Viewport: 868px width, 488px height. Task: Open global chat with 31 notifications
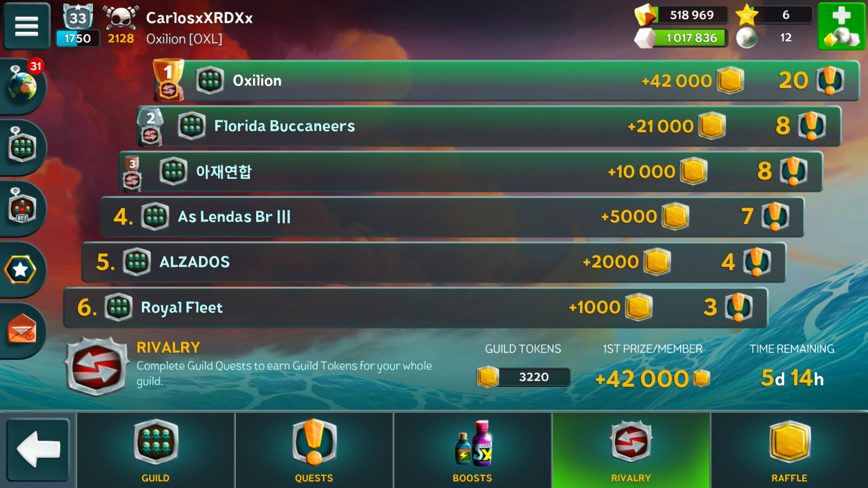23,85
